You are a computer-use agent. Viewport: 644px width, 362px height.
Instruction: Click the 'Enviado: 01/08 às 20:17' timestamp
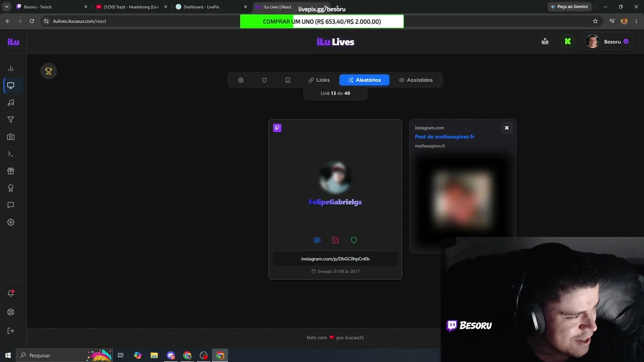point(336,271)
